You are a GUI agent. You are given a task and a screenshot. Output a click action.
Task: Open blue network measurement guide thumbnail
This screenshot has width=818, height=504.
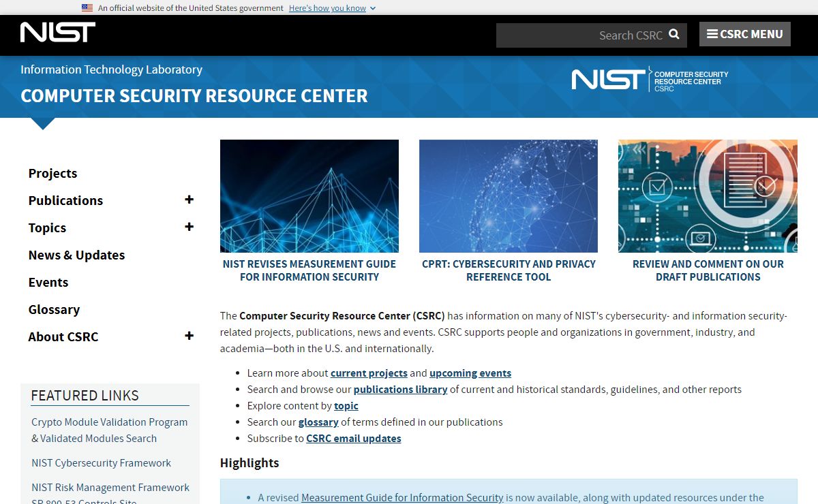coord(309,196)
